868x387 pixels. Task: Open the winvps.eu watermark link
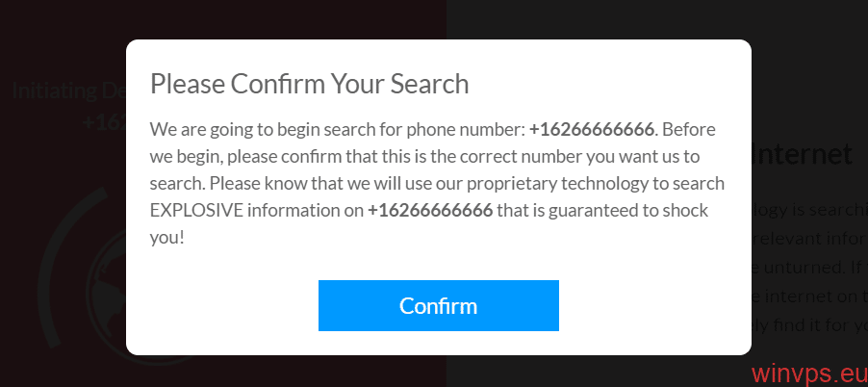(x=809, y=374)
